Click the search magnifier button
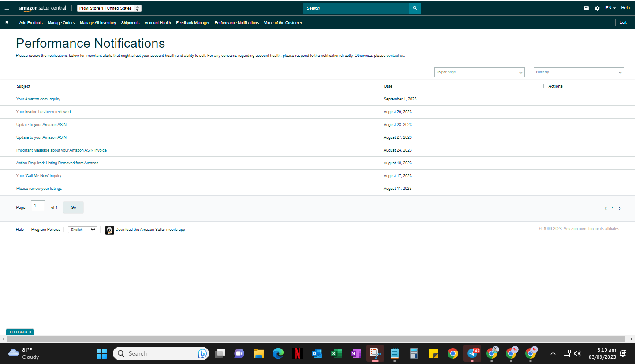This screenshot has width=635, height=364. (x=415, y=8)
